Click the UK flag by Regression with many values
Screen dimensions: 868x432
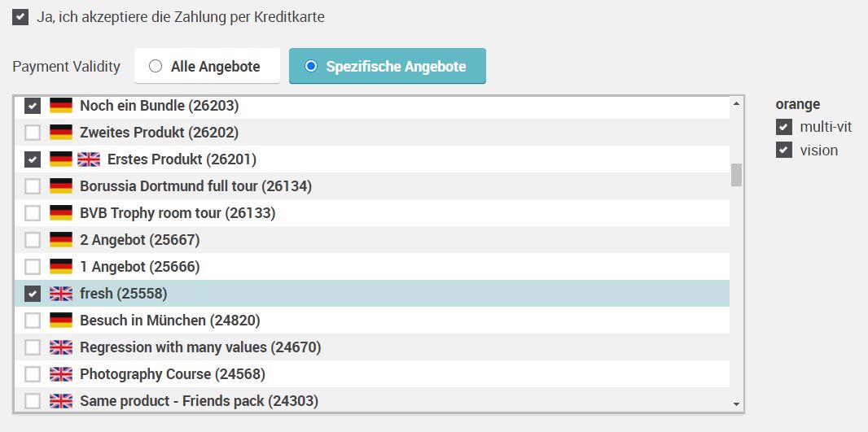[61, 347]
